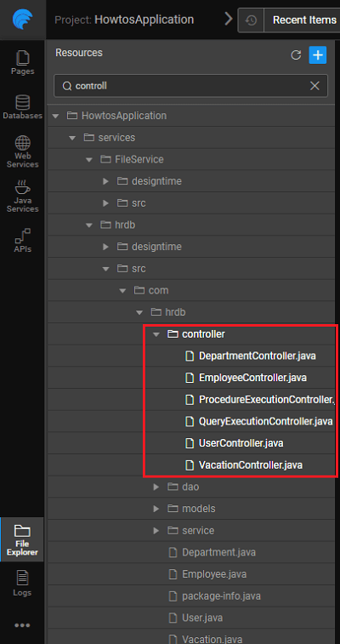Open the Pages sidebar panel

click(x=23, y=63)
